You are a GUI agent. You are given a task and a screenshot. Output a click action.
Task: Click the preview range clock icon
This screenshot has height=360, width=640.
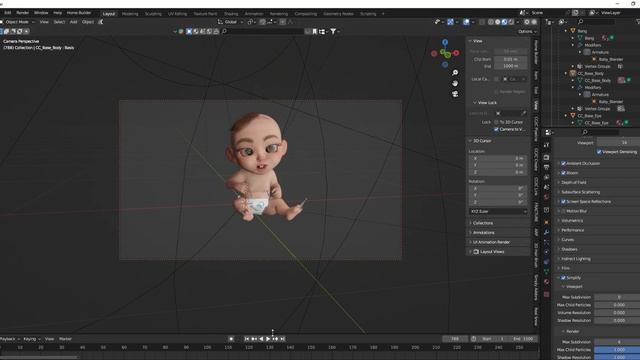pyautogui.click(x=473, y=339)
